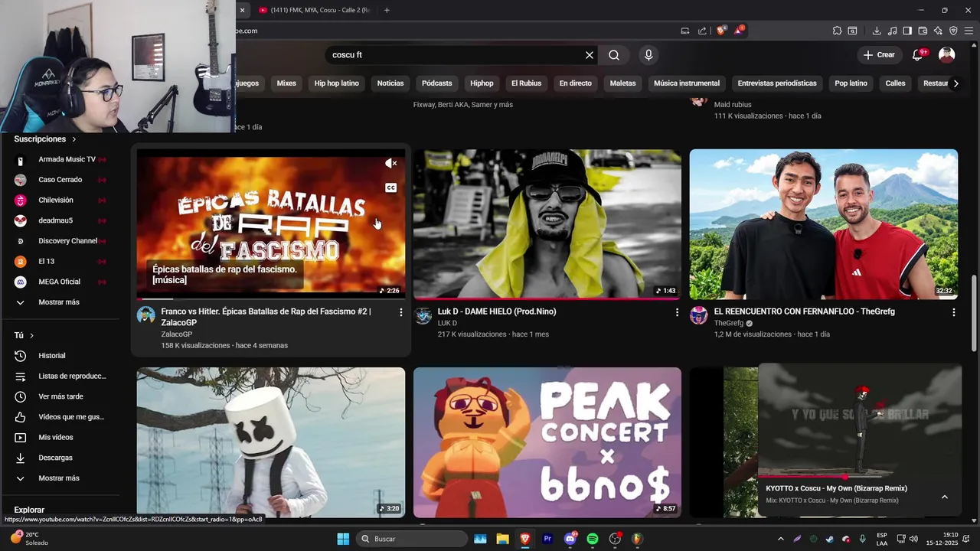The image size is (980, 551).
Task: Open YouTube notifications bell
Action: pyautogui.click(x=918, y=55)
